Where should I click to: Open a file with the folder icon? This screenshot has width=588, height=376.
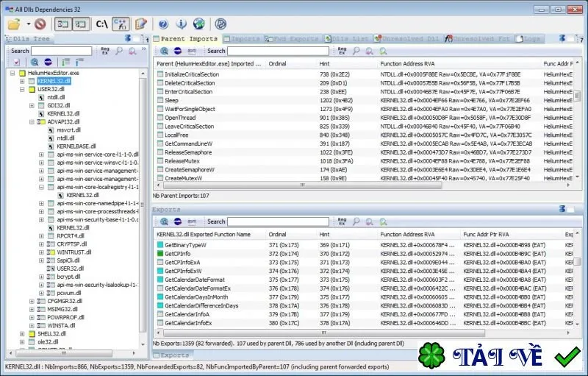pyautogui.click(x=14, y=24)
